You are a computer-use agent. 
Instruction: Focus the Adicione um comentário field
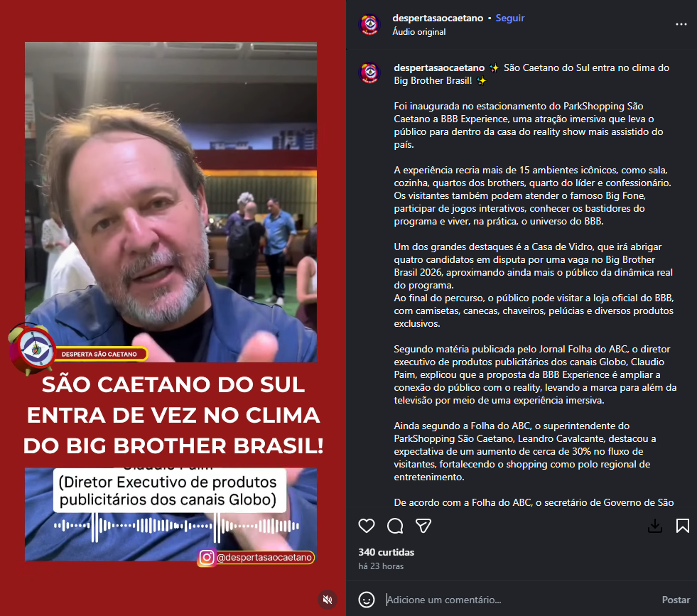tap(519, 600)
